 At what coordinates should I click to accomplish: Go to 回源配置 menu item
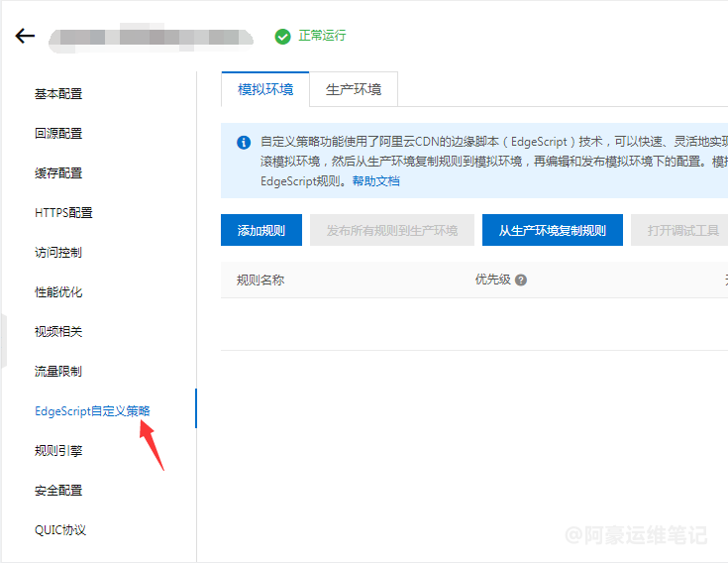point(58,134)
